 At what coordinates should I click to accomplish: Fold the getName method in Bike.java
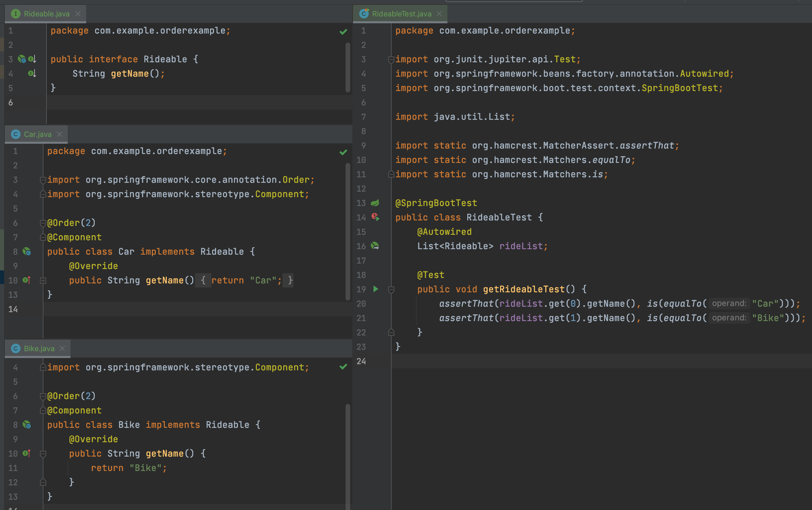click(x=43, y=454)
